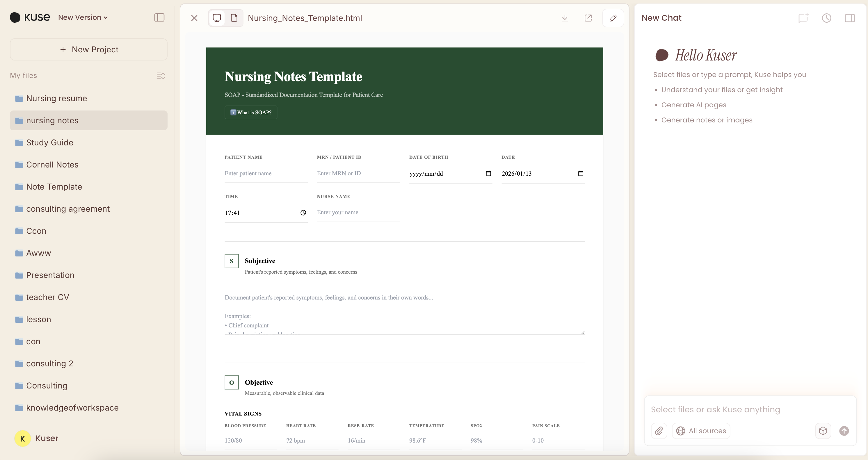The image size is (868, 460).
Task: Open Date of Birth calendar picker
Action: coord(488,173)
